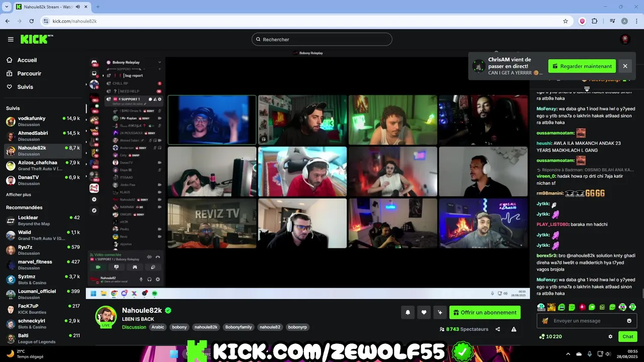The width and height of the screenshot is (644, 362).
Task: Open DanasTV followed channel
Action: [43, 180]
